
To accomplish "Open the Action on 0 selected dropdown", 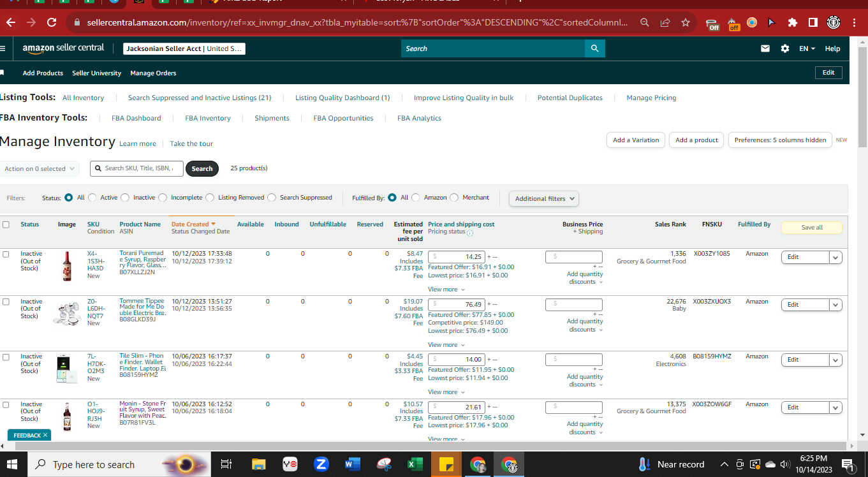I will coord(39,169).
